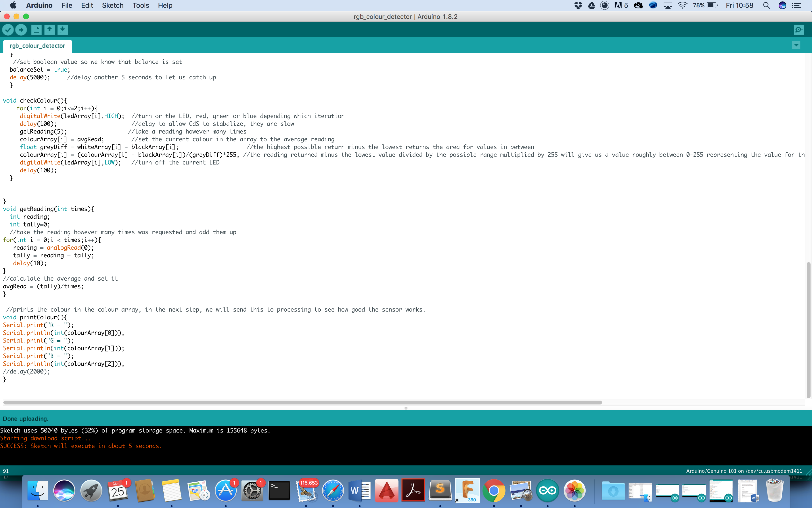This screenshot has width=812, height=508.
Task: Open Terminal from the Dock
Action: 279,491
